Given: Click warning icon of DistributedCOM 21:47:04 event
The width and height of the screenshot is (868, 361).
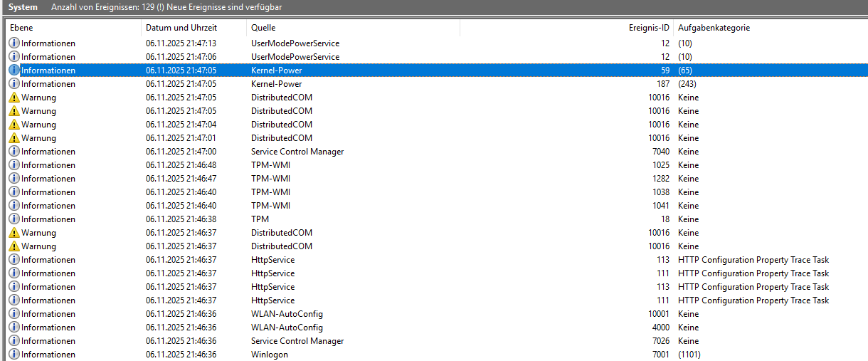Looking at the screenshot, I should 14,125.
